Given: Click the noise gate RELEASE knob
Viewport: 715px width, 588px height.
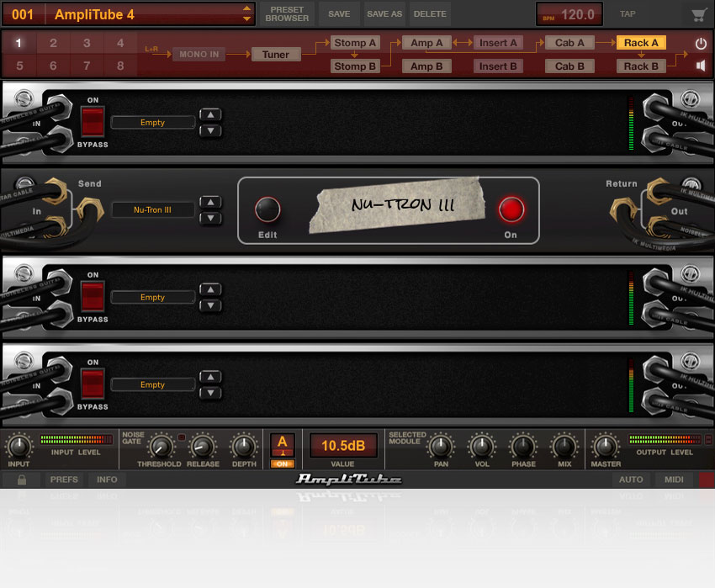Looking at the screenshot, I should 203,447.
